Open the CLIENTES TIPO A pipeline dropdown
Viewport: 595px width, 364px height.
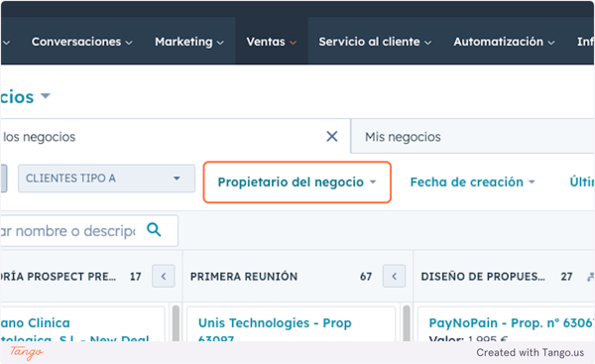(x=107, y=179)
